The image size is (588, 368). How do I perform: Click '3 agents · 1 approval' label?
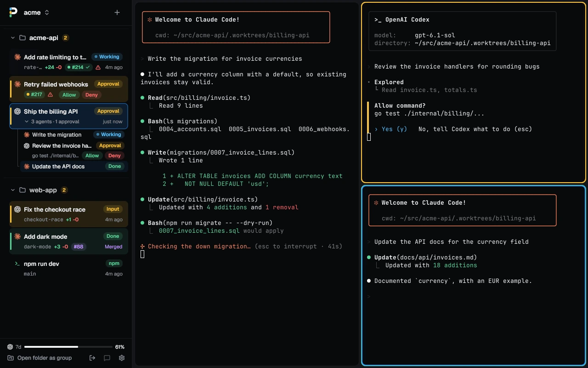click(55, 122)
